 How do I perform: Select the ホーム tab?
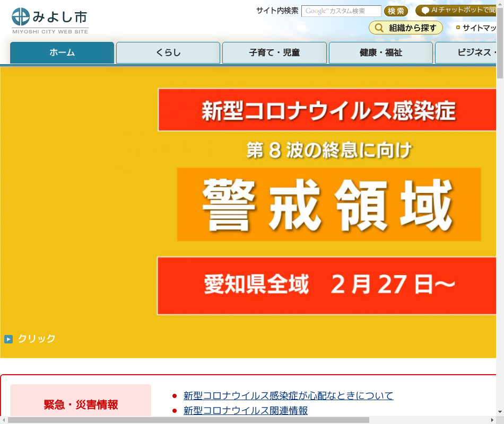(x=62, y=52)
